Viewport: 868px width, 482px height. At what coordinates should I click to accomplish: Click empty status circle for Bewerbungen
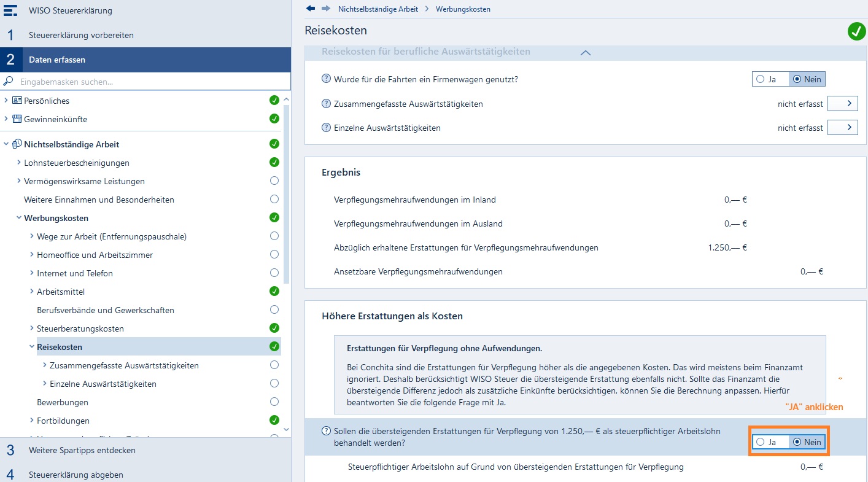[x=274, y=402]
